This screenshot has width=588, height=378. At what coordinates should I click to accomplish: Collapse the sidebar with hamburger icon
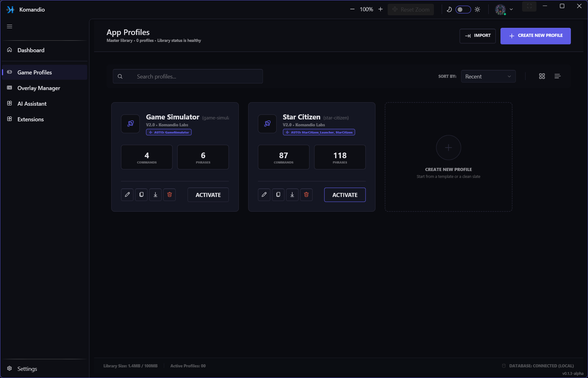point(10,26)
